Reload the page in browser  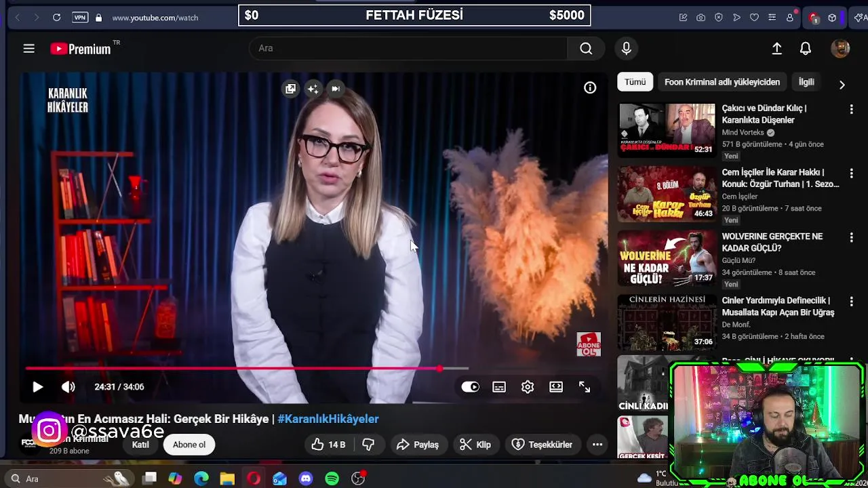57,18
